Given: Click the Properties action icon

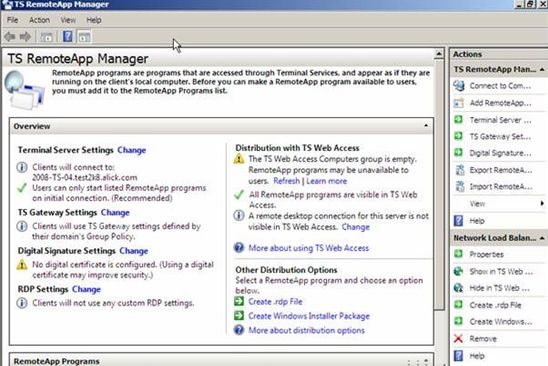Looking at the screenshot, I should tap(459, 254).
